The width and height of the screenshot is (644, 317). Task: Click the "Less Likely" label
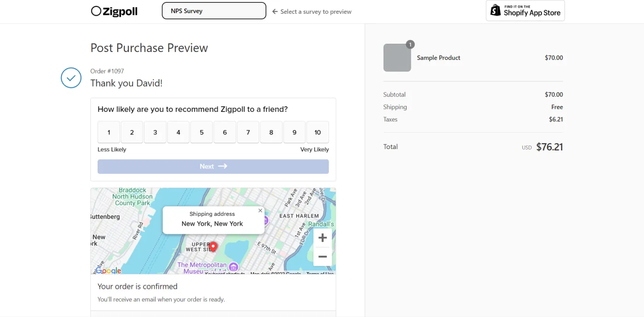tap(112, 150)
